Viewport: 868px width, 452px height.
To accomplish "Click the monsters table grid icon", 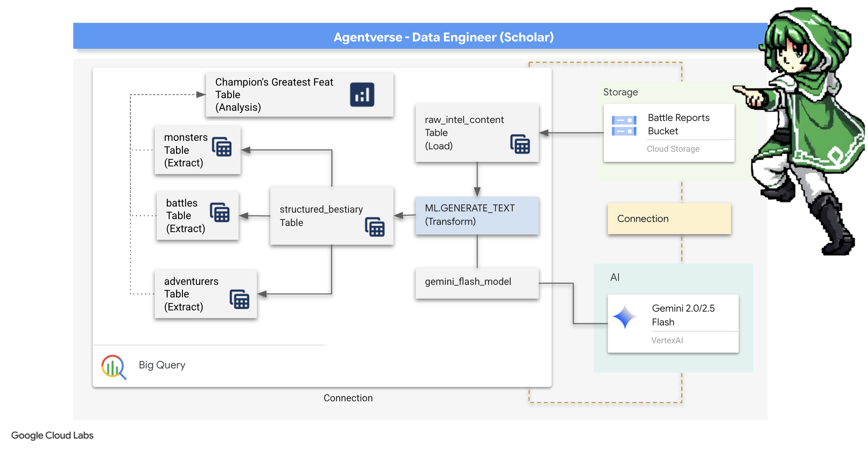I will (x=222, y=146).
